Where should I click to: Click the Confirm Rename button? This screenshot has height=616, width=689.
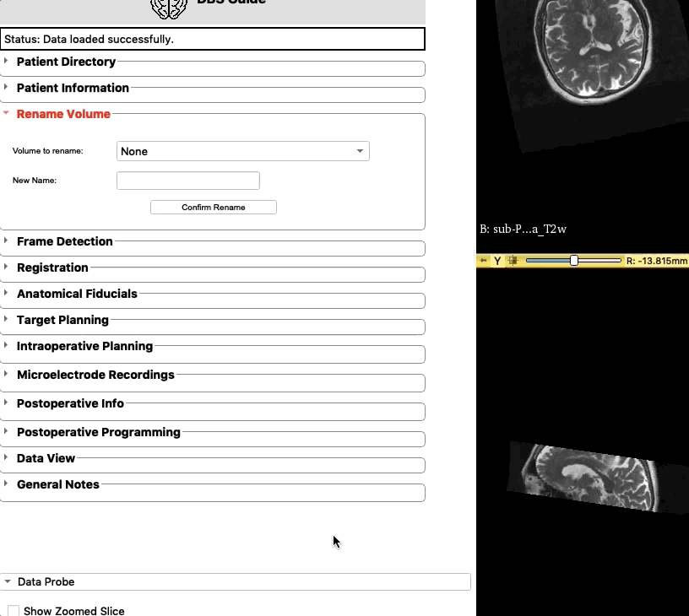tap(214, 208)
